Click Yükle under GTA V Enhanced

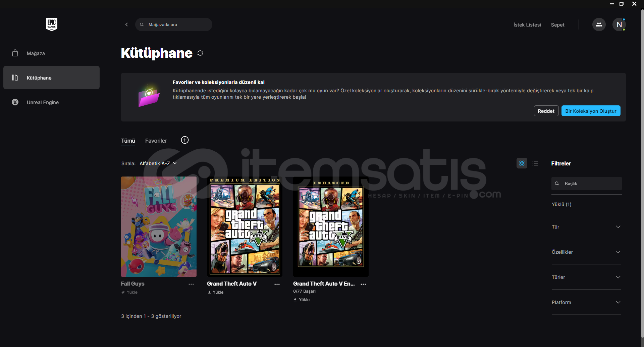click(302, 300)
